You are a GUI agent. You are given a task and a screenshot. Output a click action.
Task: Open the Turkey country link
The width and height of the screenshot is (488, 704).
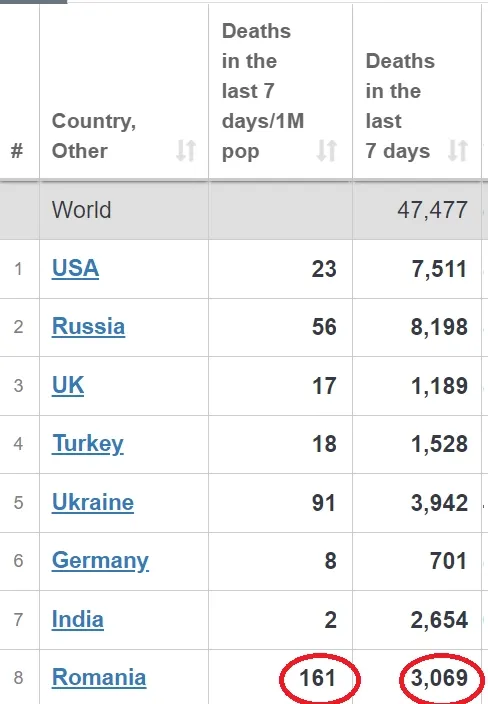(88, 444)
